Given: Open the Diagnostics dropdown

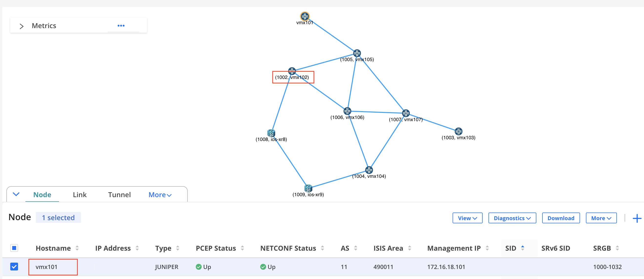Looking at the screenshot, I should coord(512,218).
